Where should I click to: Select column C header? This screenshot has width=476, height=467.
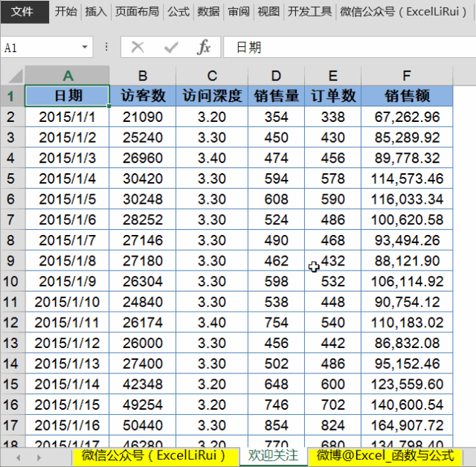pos(212,76)
